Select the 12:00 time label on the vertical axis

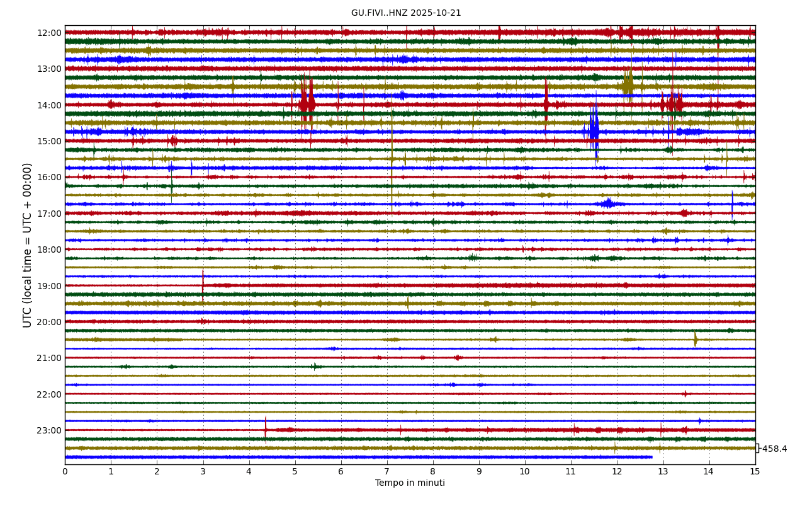coord(49,33)
